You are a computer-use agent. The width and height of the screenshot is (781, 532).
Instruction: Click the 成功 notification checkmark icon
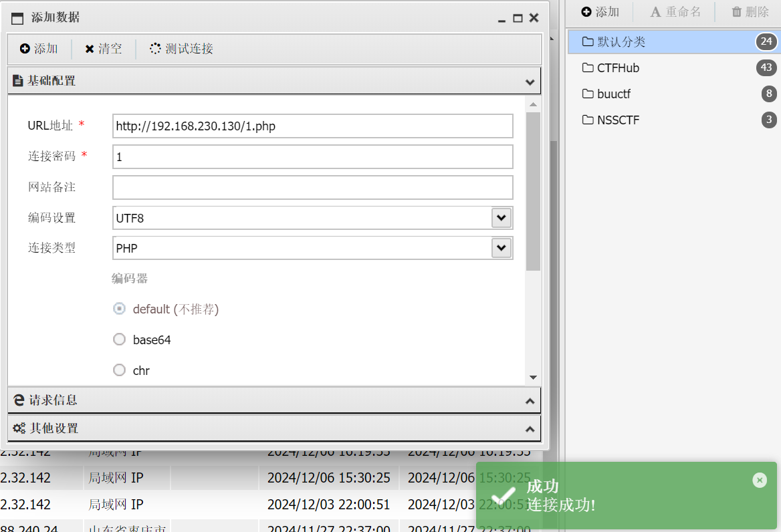pyautogui.click(x=503, y=496)
